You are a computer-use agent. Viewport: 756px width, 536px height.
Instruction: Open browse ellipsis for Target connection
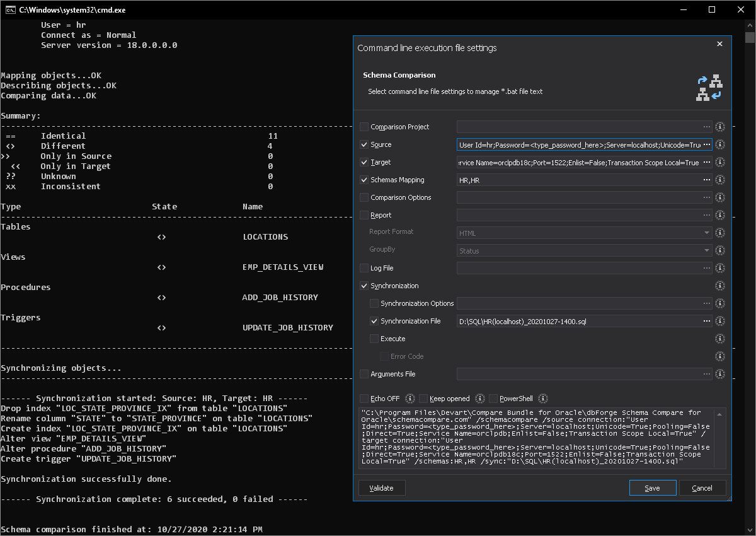707,162
